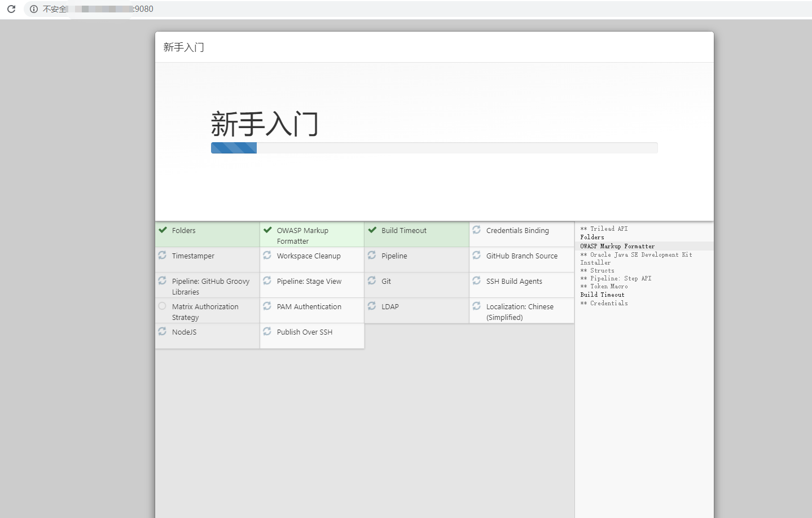Click the address bar URL ending in 9080
The height and width of the screenshot is (518, 812).
(98, 9)
